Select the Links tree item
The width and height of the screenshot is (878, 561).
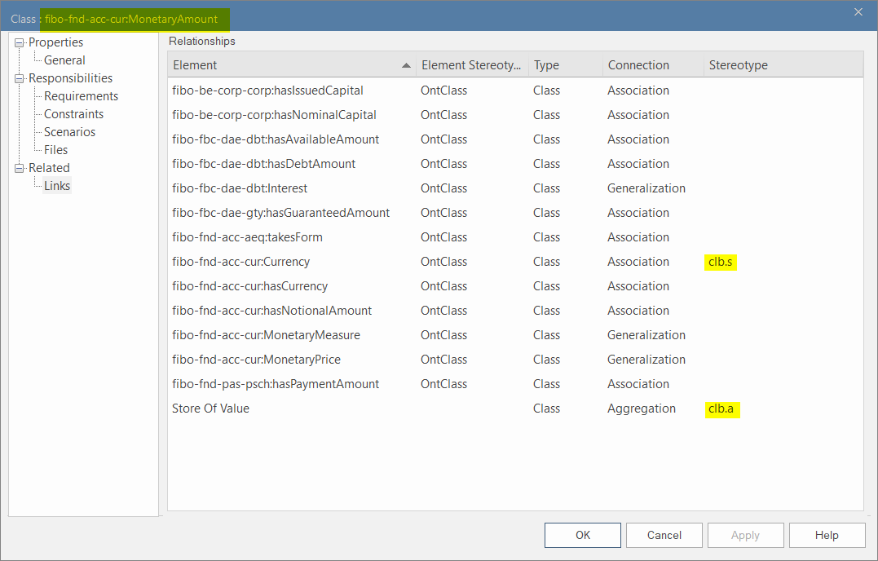click(57, 186)
